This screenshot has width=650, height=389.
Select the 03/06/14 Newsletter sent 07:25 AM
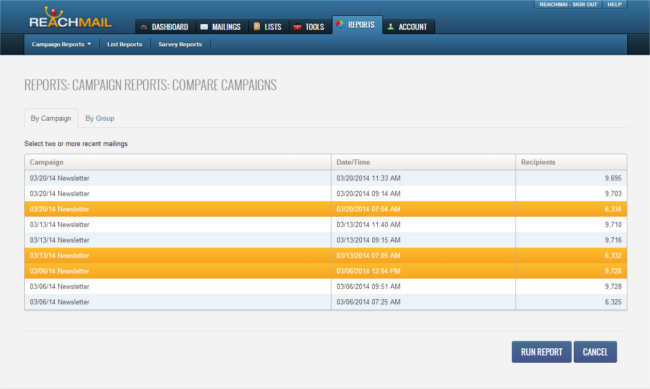click(x=325, y=302)
